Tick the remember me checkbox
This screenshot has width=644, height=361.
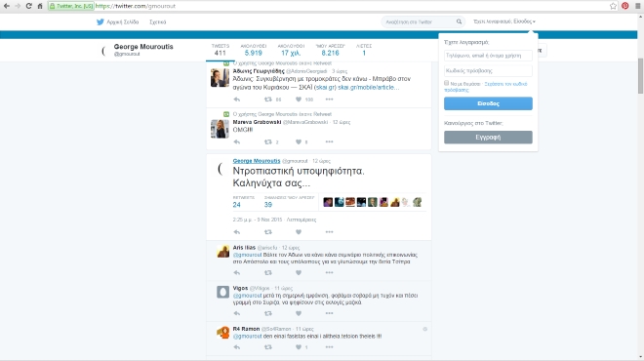447,83
